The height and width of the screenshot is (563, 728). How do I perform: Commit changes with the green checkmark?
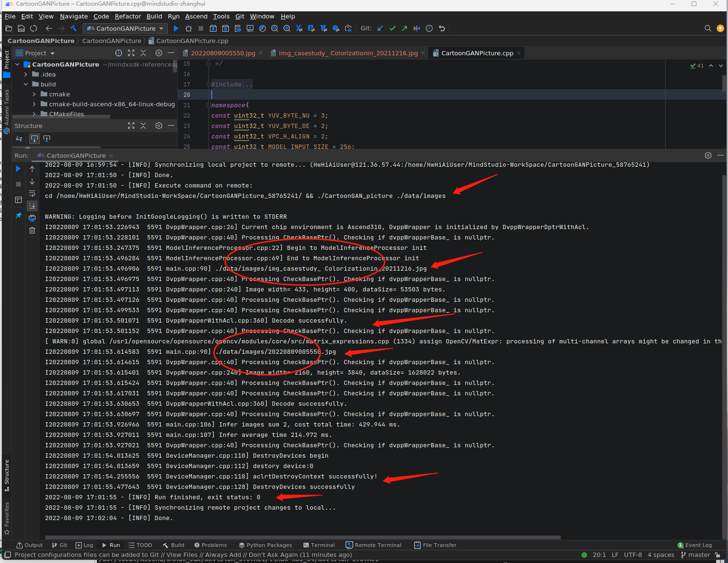392,28
